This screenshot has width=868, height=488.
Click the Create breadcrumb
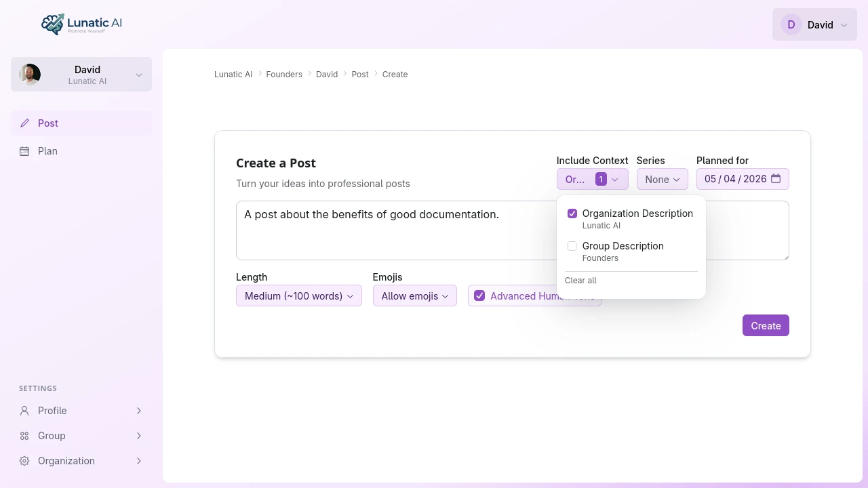395,75
